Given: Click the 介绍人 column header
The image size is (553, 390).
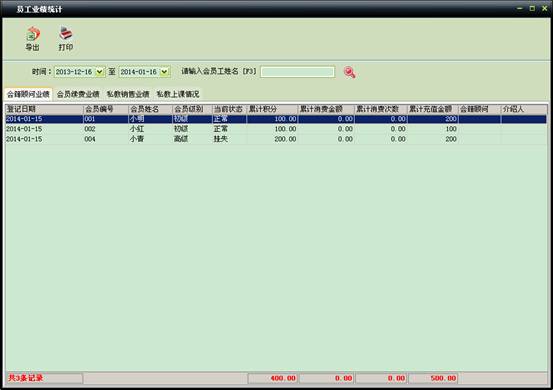Looking at the screenshot, I should [x=524, y=109].
